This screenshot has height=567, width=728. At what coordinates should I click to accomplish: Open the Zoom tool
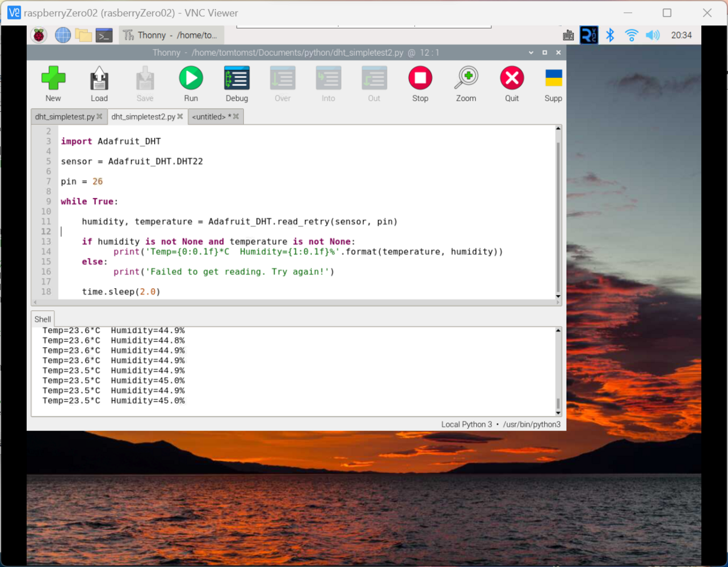pyautogui.click(x=466, y=78)
